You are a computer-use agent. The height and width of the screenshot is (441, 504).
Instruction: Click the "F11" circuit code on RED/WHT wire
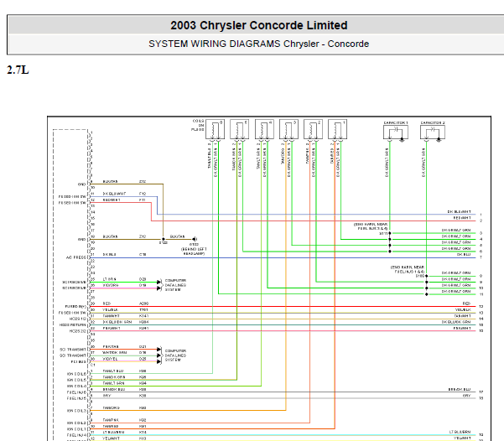click(x=143, y=200)
